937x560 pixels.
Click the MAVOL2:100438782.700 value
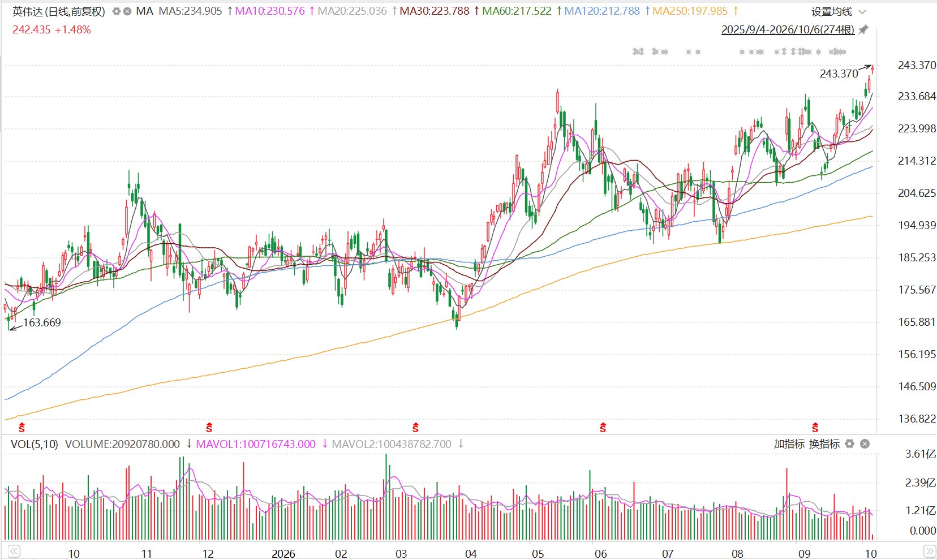click(x=392, y=444)
